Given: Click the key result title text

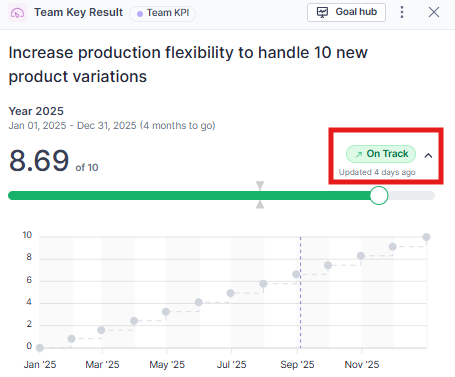Looking at the screenshot, I should pyautogui.click(x=188, y=64).
